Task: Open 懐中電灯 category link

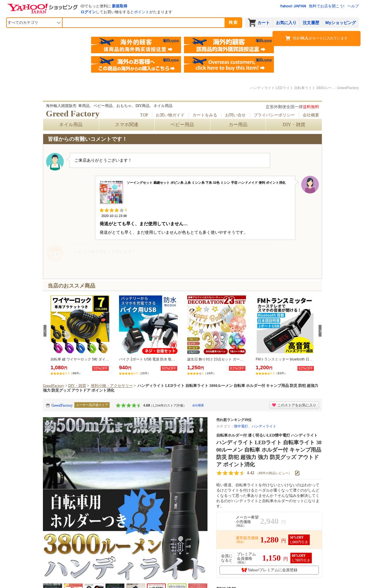Action: click(x=240, y=426)
